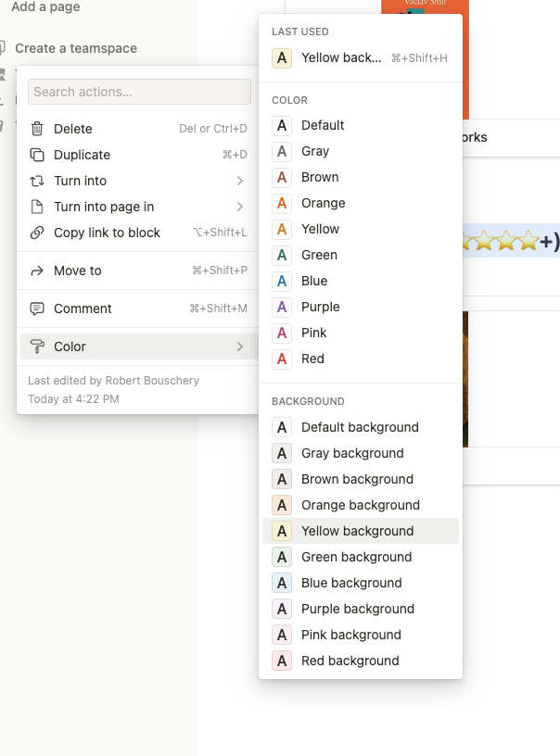Image resolution: width=560 pixels, height=756 pixels.
Task: Click the Duplicate icon in context menu
Action: 37,155
